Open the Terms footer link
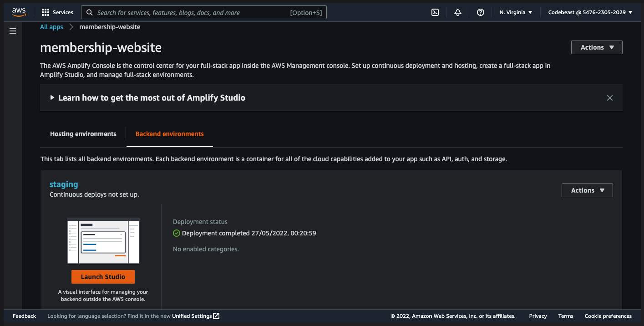This screenshot has width=644, height=326. pos(566,316)
